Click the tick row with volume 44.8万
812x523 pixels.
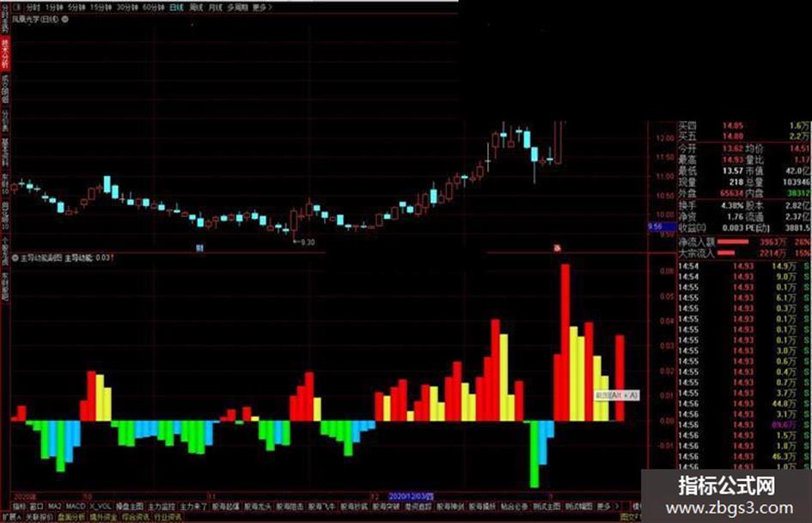coord(745,404)
